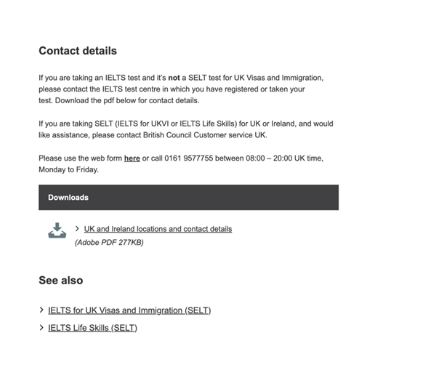Screen dimensions: 422x374
Task: Open UK and Ireland locations and contact details
Action: (158, 229)
